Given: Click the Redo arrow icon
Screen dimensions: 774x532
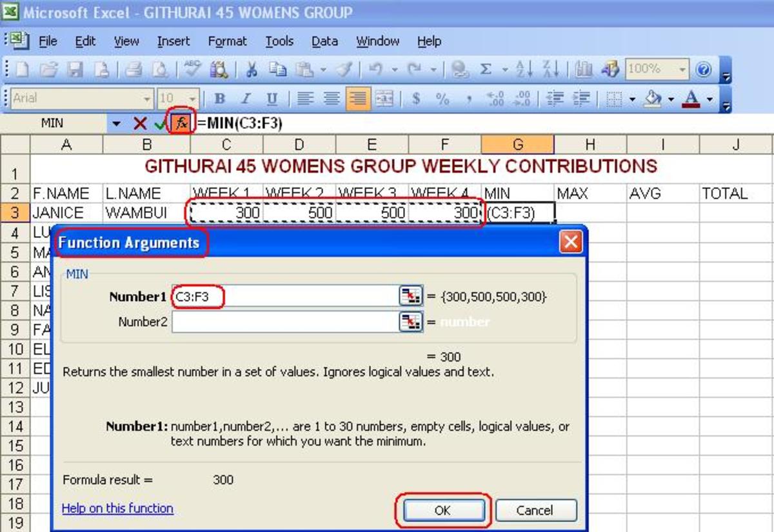Looking at the screenshot, I should coord(414,70).
